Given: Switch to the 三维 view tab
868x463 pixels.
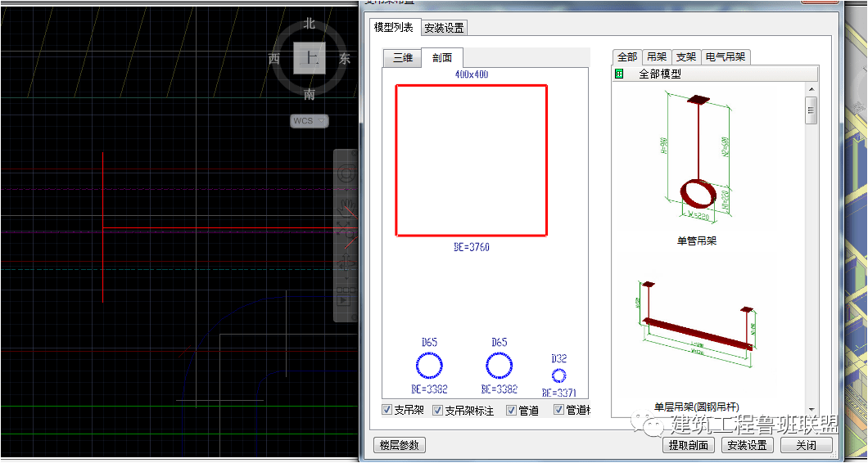Looking at the screenshot, I should [402, 58].
